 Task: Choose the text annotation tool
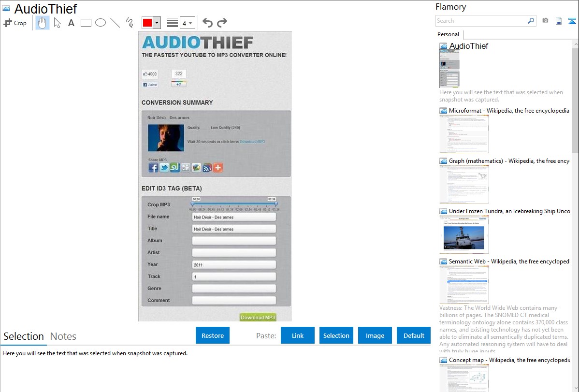[x=71, y=23]
